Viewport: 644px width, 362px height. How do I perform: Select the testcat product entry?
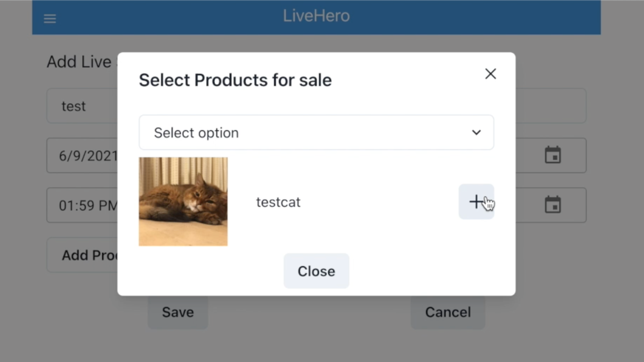pyautogui.click(x=278, y=202)
